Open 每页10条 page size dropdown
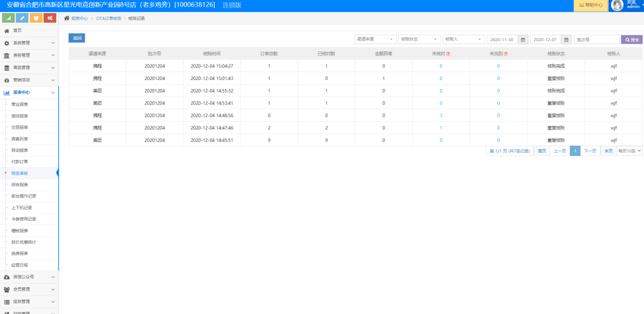 pos(630,151)
